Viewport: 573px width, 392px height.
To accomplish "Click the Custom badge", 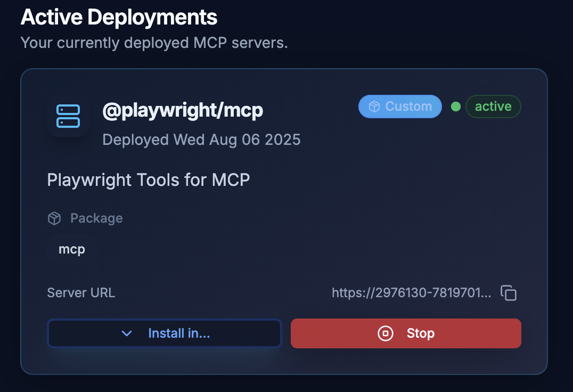I will (x=400, y=107).
